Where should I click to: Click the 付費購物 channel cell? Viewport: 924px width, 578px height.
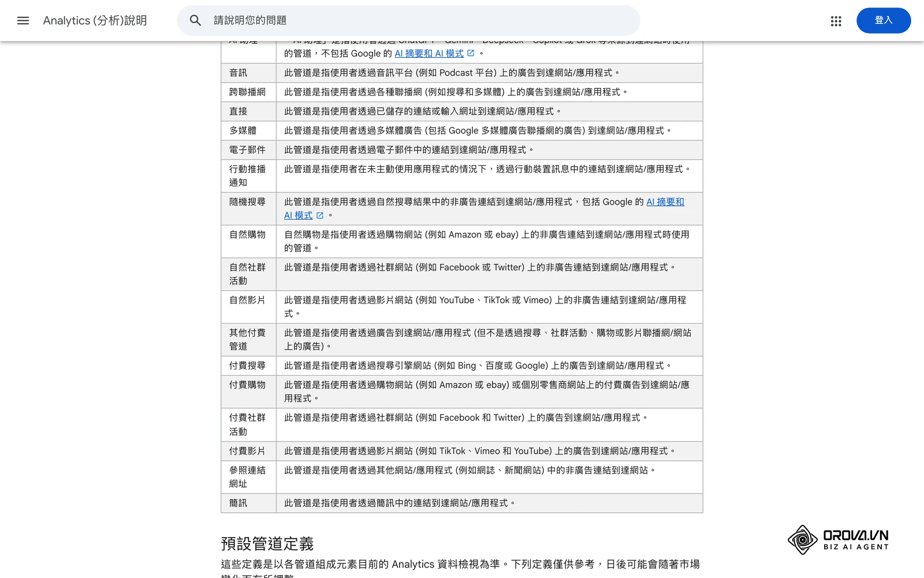coord(248,391)
